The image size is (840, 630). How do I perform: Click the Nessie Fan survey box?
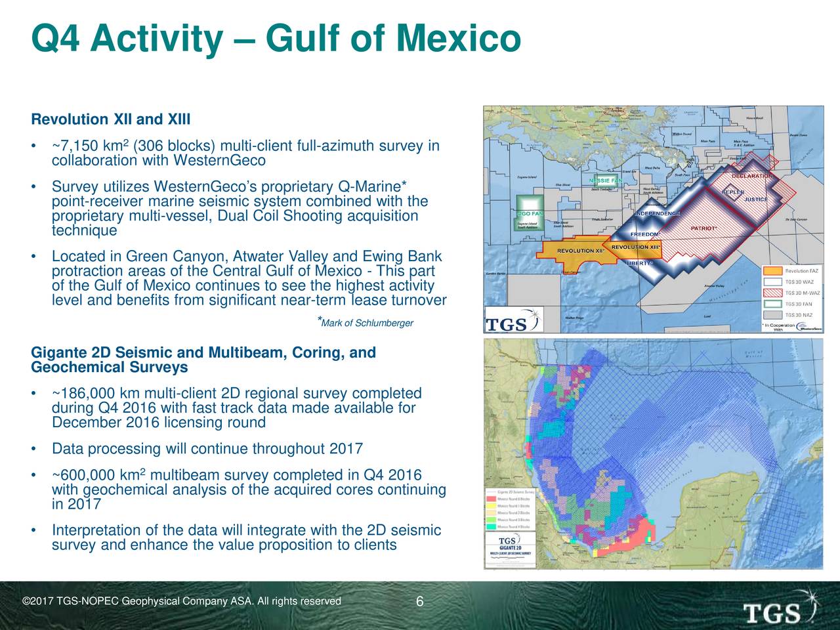(x=605, y=180)
